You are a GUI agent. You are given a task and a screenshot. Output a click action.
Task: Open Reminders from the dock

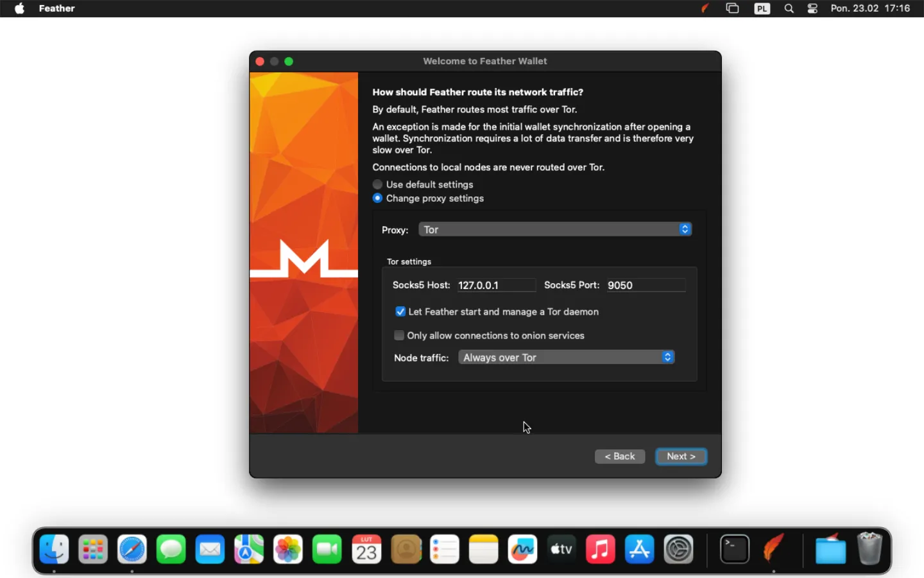[445, 550]
